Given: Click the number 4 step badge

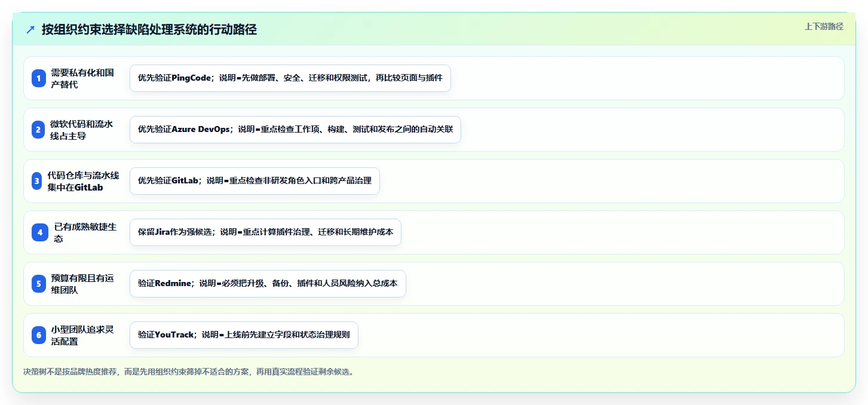Looking at the screenshot, I should [40, 232].
